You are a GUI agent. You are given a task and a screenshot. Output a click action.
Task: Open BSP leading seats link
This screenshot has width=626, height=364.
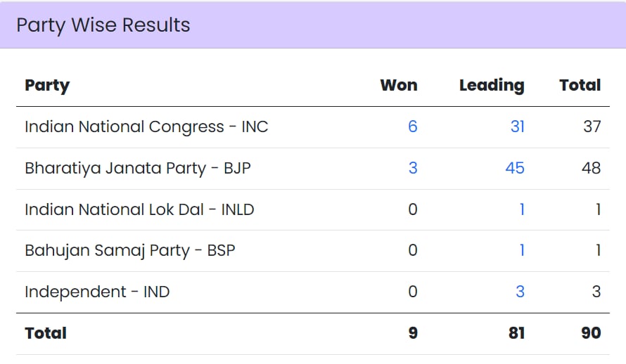click(x=521, y=250)
